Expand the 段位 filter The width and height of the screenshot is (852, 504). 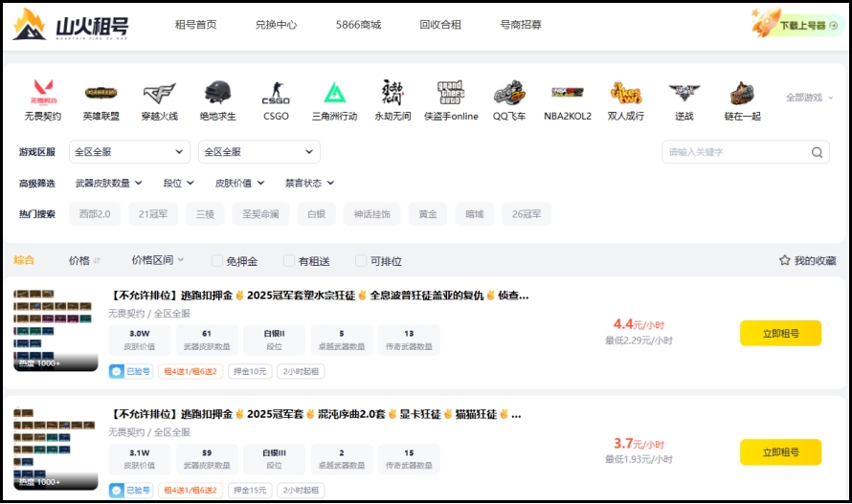click(x=178, y=183)
